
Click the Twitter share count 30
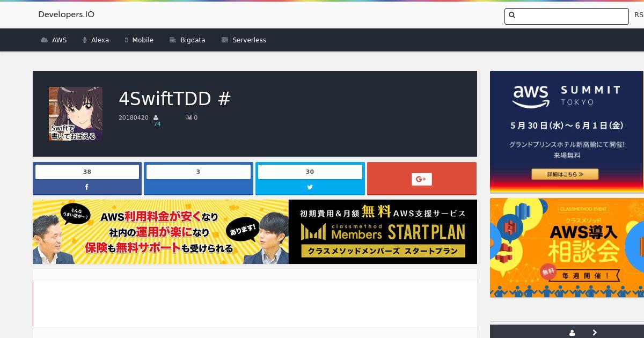pyautogui.click(x=310, y=172)
